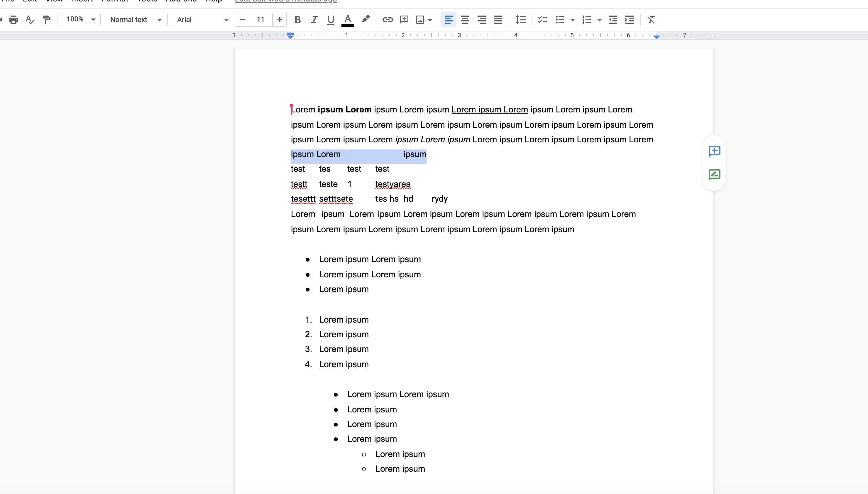Image resolution: width=868 pixels, height=494 pixels.
Task: Clear formatting of selected text
Action: [651, 20]
